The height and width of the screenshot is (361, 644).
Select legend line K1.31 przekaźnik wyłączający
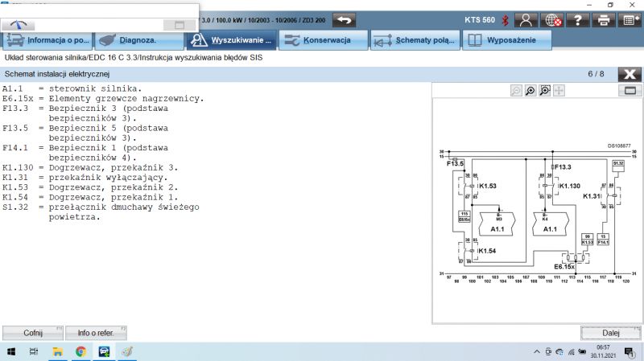[85, 178]
